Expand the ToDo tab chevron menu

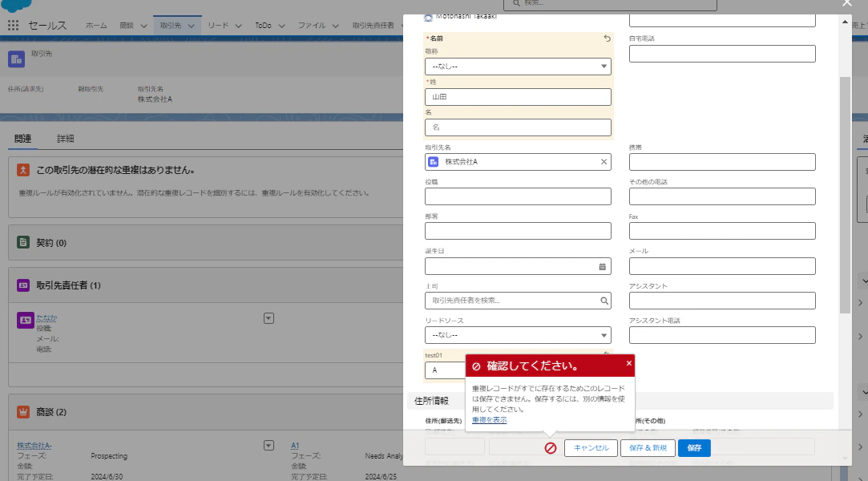tap(281, 26)
